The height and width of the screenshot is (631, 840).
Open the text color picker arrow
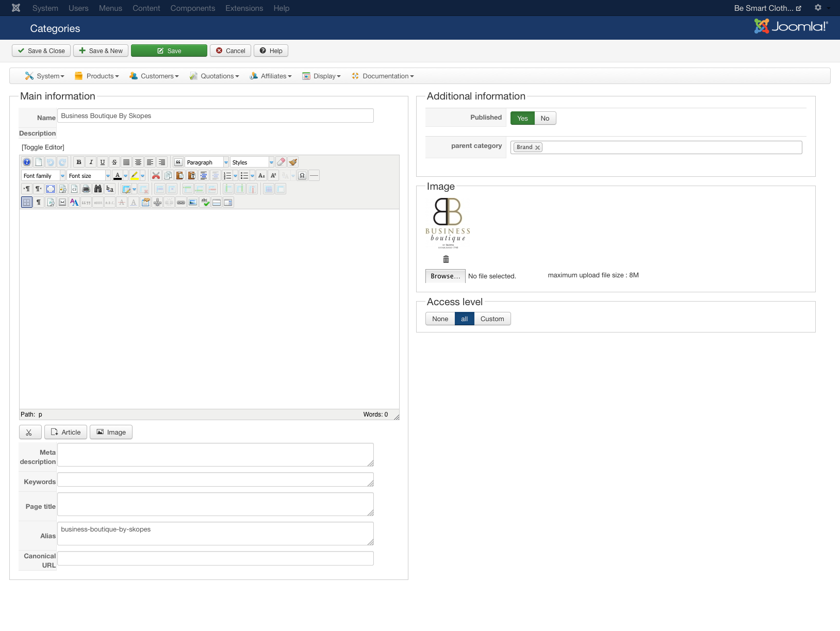coord(125,176)
